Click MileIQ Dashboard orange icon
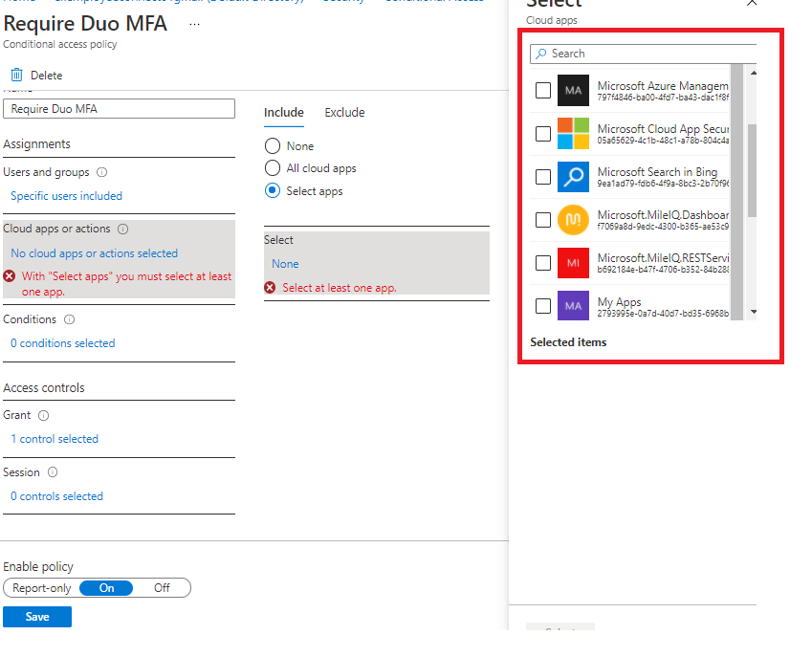The height and width of the screenshot is (657, 812). click(573, 220)
